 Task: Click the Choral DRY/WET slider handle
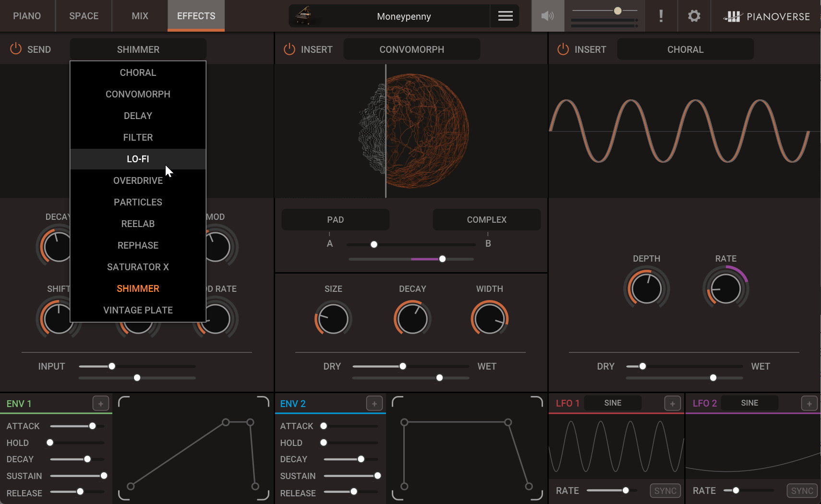pos(642,366)
